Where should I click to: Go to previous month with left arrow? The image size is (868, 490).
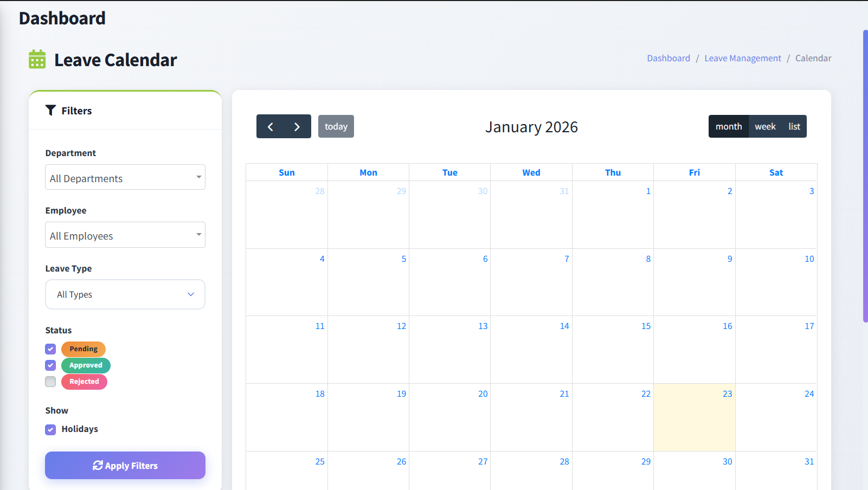(x=270, y=127)
